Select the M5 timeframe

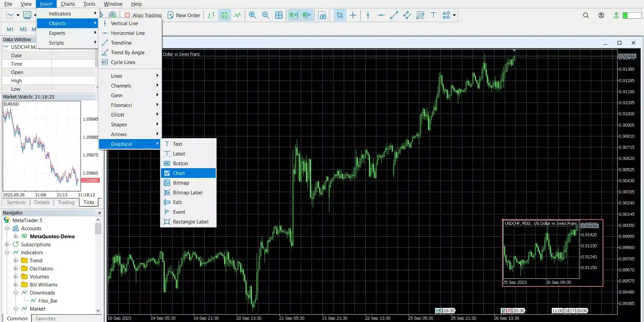pyautogui.click(x=23, y=29)
